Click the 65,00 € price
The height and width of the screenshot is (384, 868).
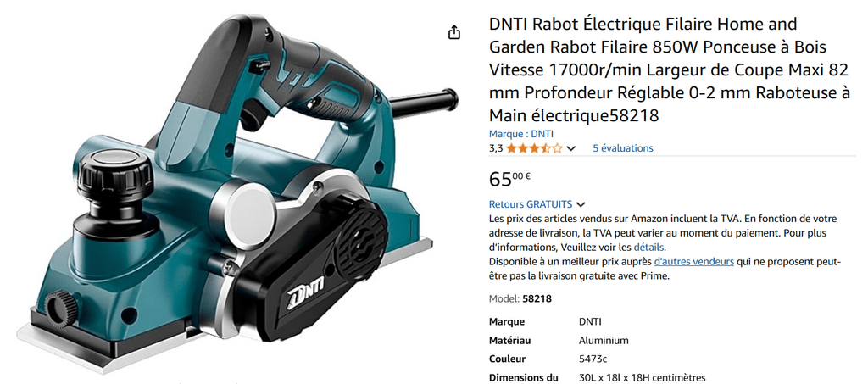point(509,179)
